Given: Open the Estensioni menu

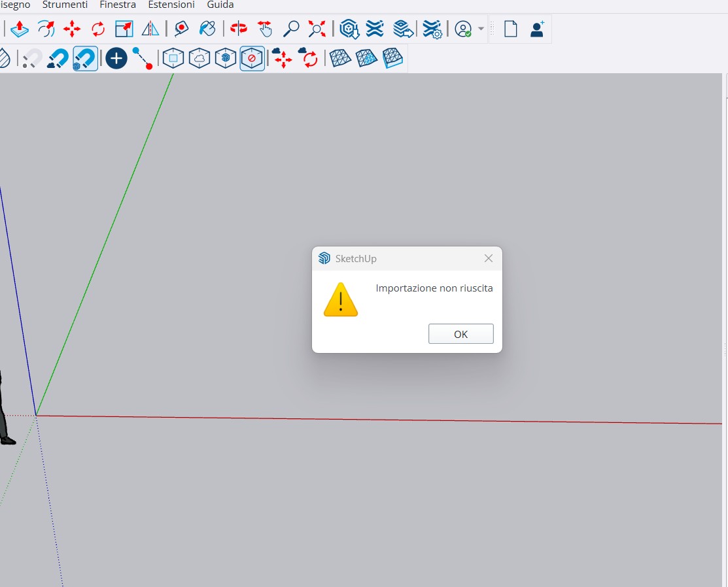Looking at the screenshot, I should click(x=171, y=5).
